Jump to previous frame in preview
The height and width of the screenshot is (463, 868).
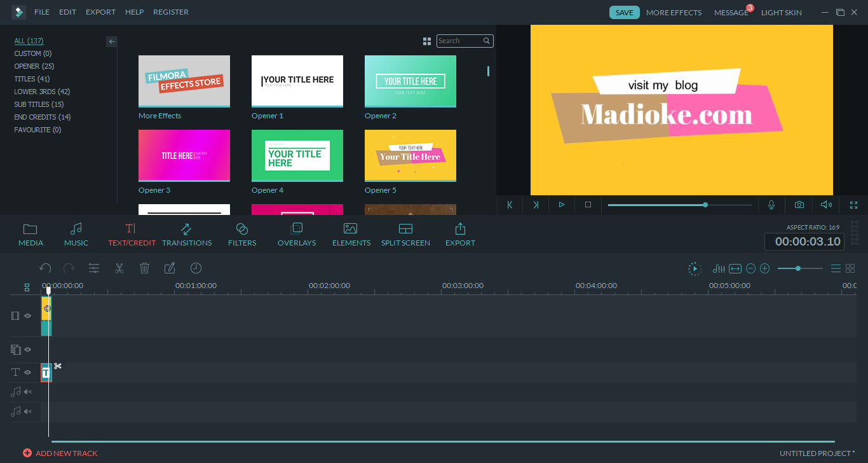tap(510, 205)
